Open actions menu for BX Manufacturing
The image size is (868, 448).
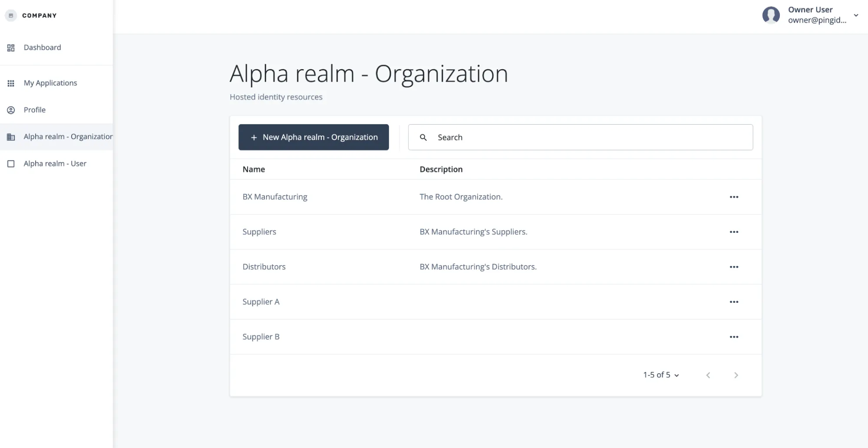734,197
